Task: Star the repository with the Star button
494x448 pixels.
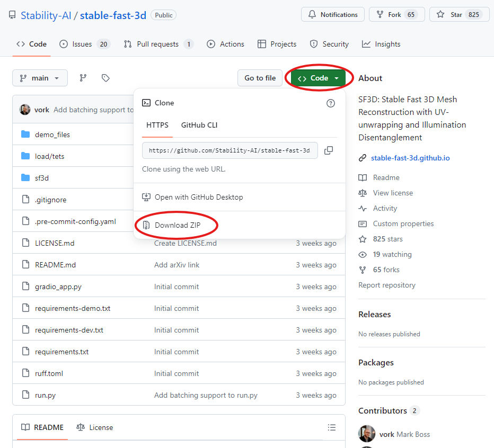Action: (x=460, y=14)
